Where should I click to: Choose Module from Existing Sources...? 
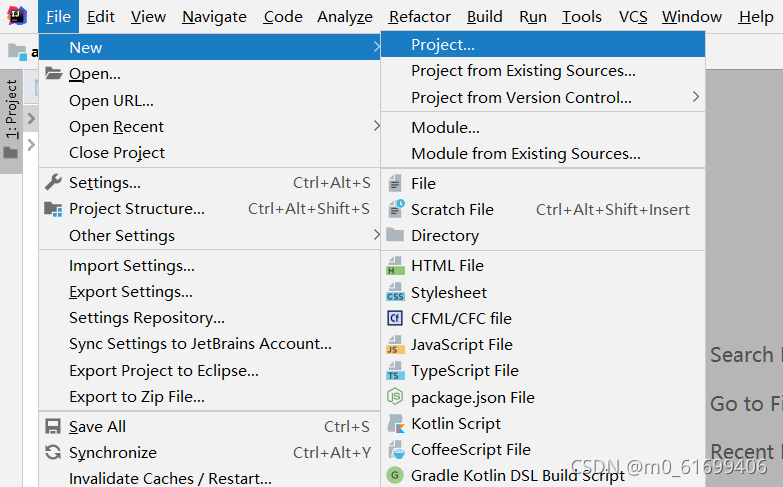click(x=543, y=153)
